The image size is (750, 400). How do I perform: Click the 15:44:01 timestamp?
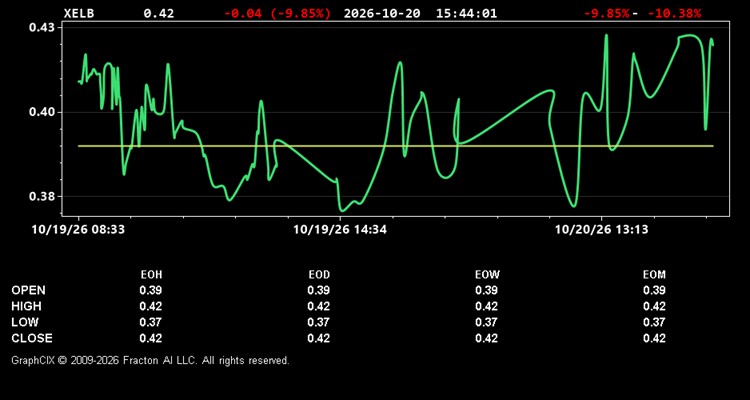(x=466, y=13)
